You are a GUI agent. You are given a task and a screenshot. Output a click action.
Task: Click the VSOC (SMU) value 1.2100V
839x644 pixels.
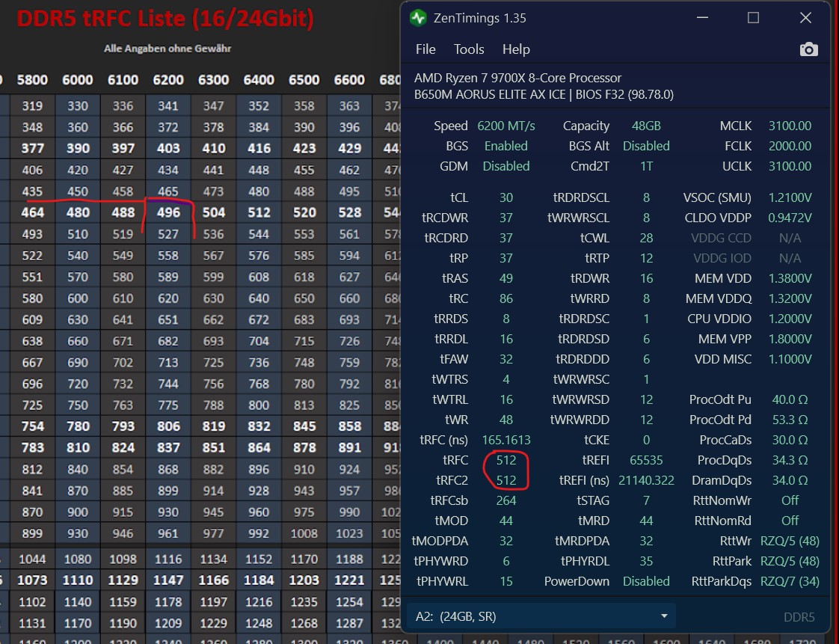click(790, 197)
